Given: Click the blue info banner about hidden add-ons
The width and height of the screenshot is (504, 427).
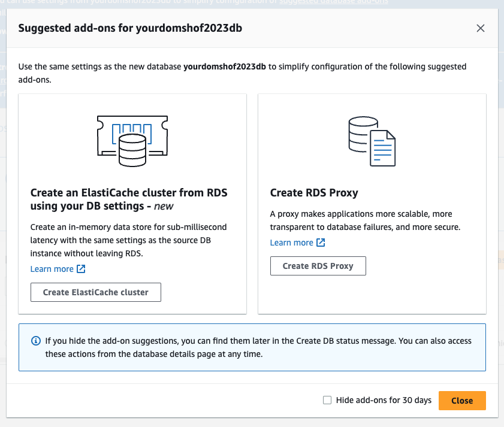Looking at the screenshot, I should [x=252, y=347].
